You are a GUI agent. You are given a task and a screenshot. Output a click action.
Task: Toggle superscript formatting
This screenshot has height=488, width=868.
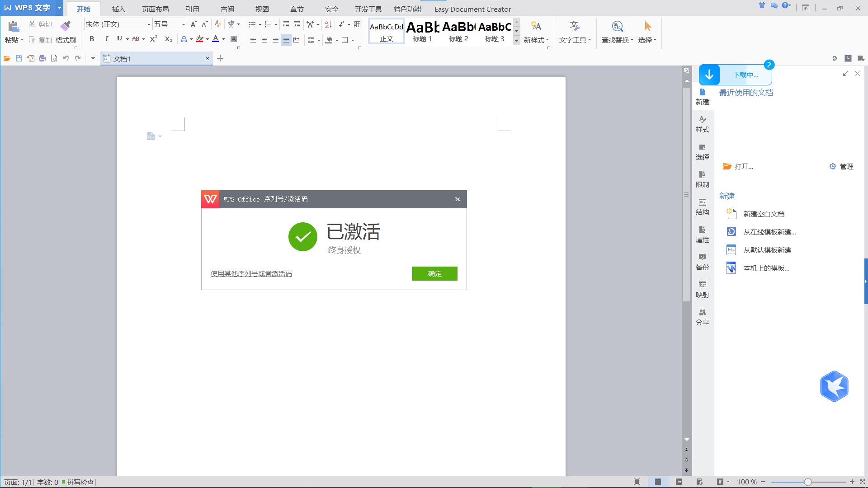coord(153,39)
